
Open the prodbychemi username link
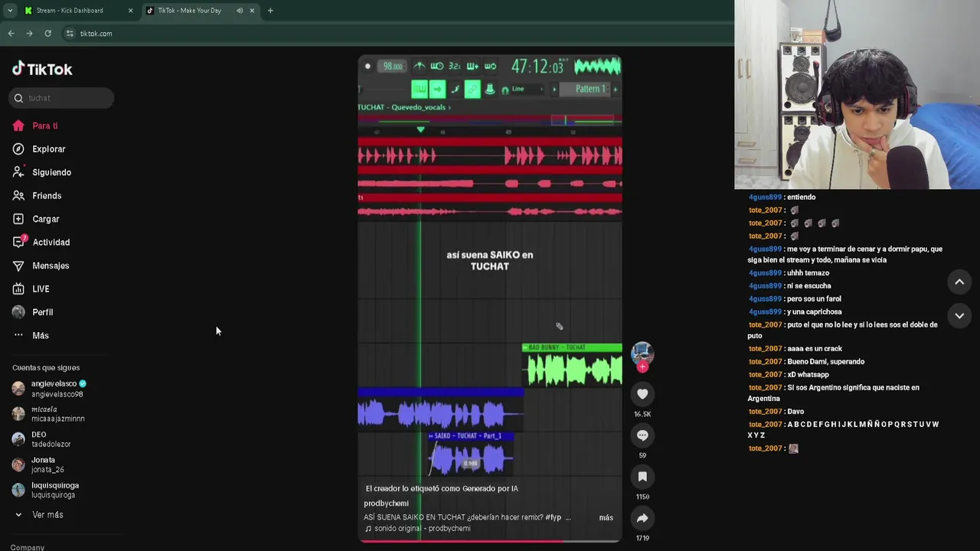[386, 503]
